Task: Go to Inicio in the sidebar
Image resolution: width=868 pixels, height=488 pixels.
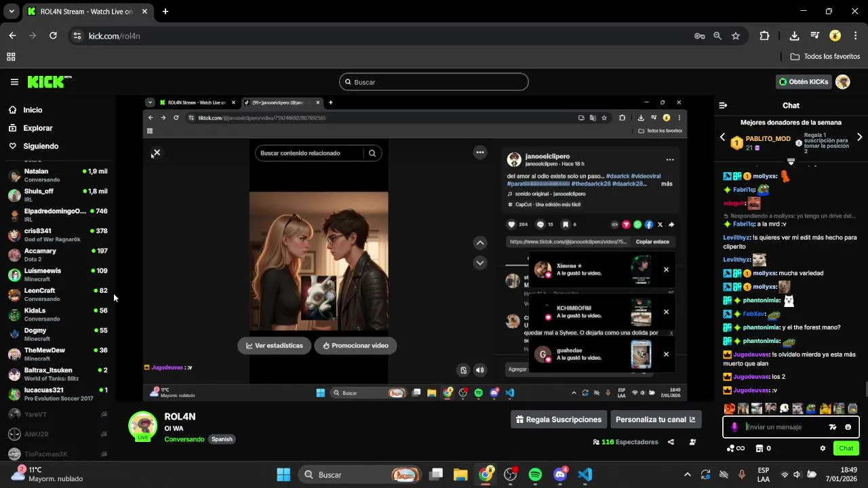Action: [33, 110]
